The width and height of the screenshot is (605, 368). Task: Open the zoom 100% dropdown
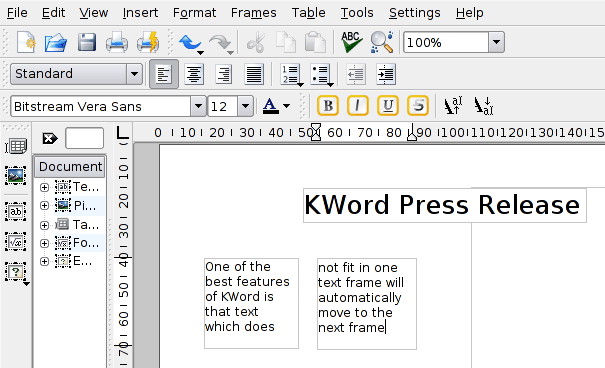[x=496, y=42]
